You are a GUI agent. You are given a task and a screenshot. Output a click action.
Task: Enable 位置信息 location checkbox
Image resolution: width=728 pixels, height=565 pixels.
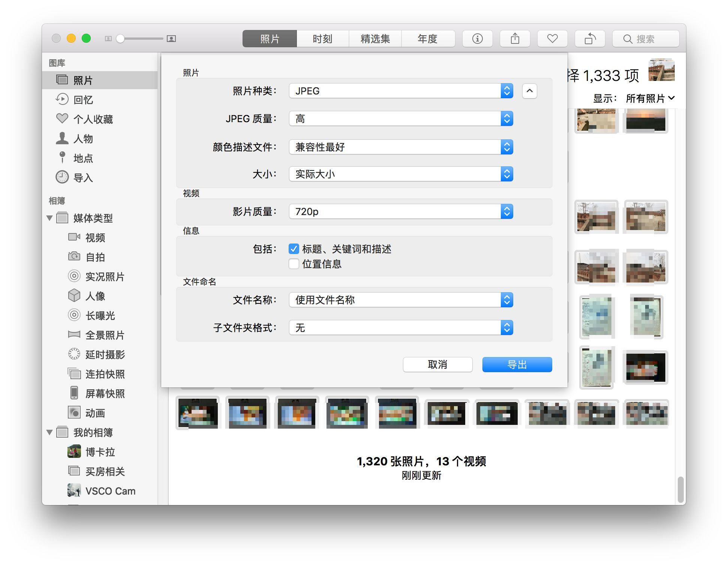[x=294, y=264]
